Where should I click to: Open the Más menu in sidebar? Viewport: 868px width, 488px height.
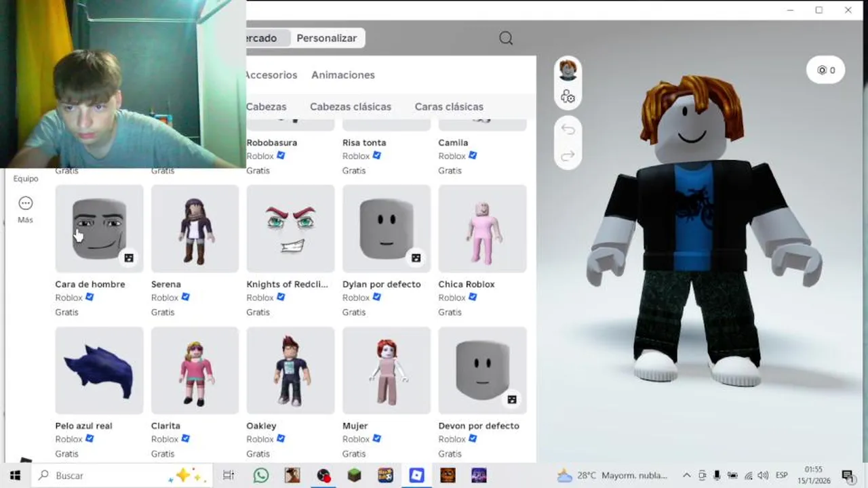point(25,209)
